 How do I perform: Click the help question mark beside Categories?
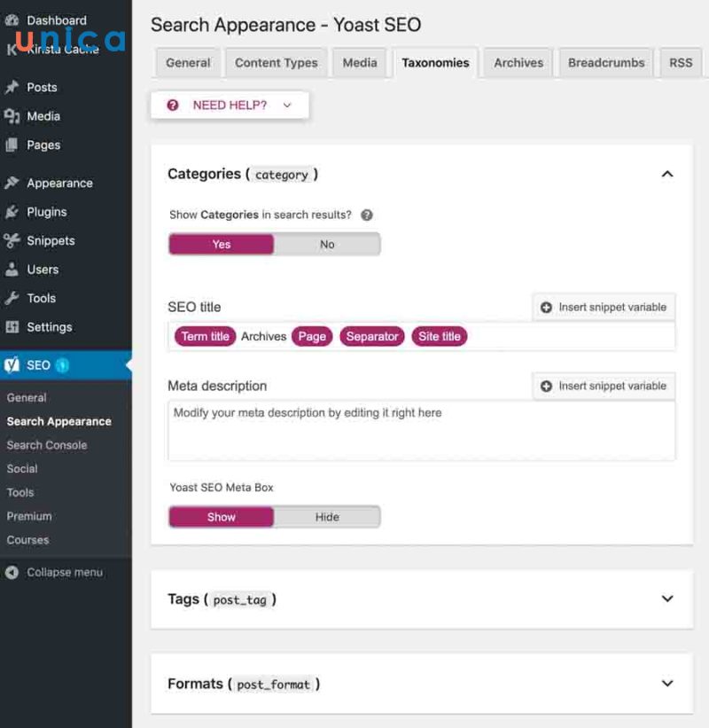click(367, 215)
